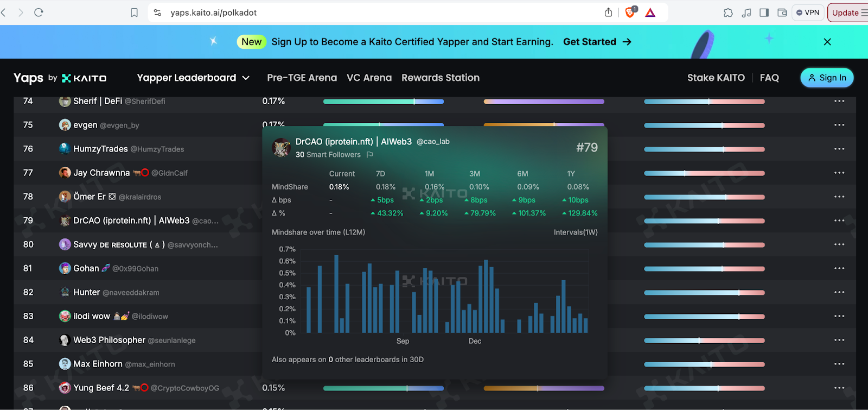This screenshot has width=868, height=410.
Task: Click 0.15% mindshare value for Yung Beef
Action: click(x=273, y=388)
